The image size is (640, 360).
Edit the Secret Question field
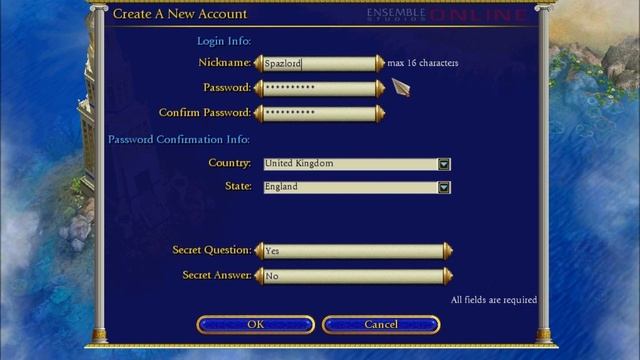pos(353,251)
